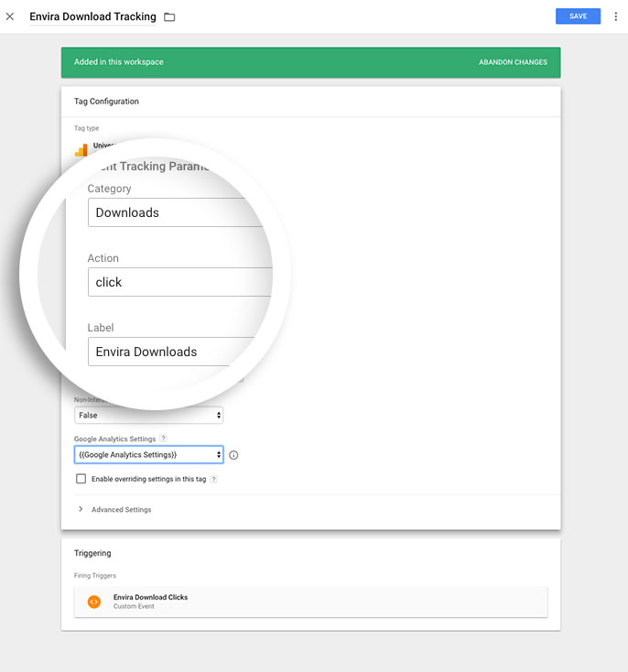This screenshot has width=628, height=672.
Task: Click the help icon next to Google Analytics Settings label
Action: 163,439
